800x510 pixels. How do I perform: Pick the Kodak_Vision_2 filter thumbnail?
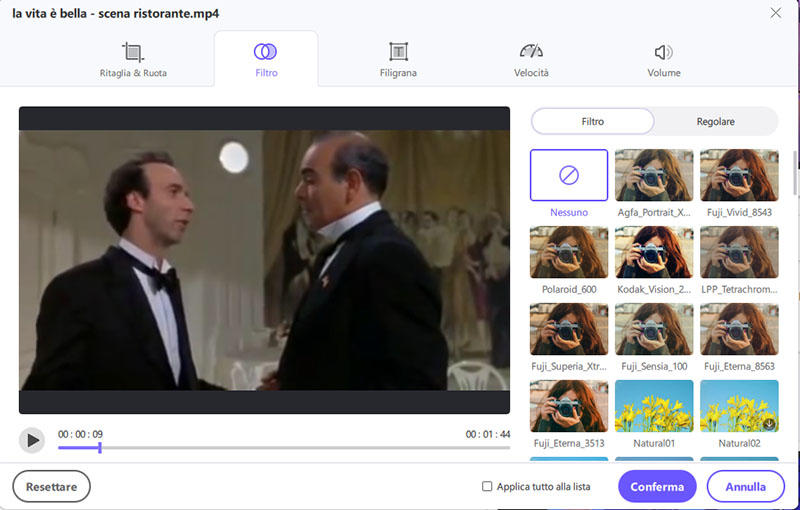click(654, 252)
